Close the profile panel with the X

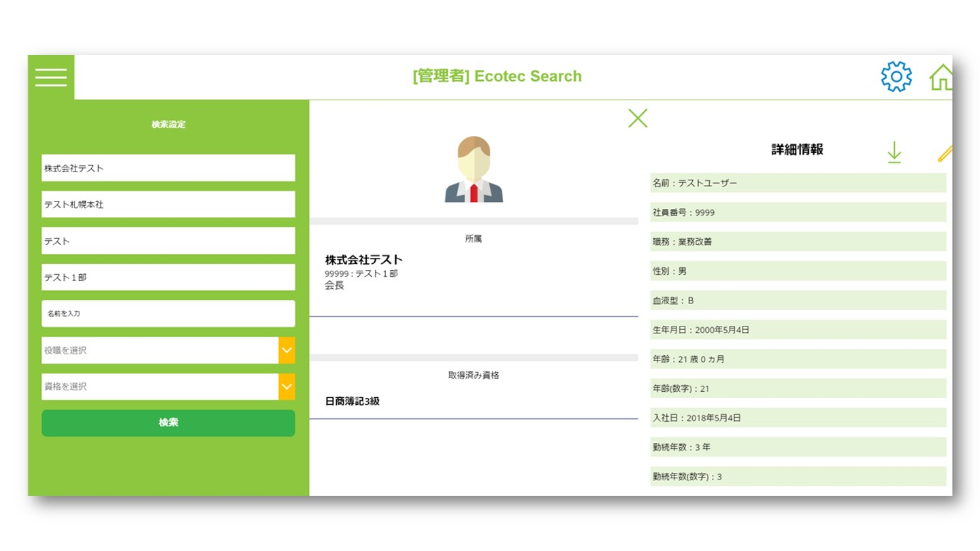coord(638,118)
